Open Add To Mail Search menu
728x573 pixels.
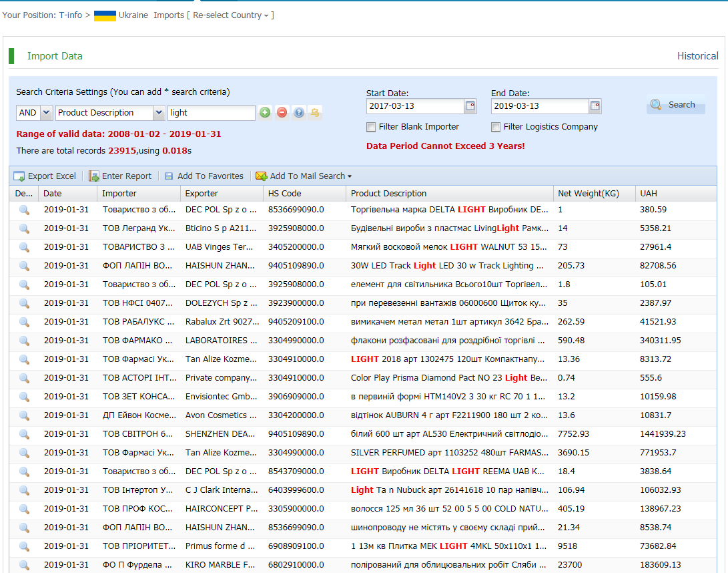pos(304,176)
